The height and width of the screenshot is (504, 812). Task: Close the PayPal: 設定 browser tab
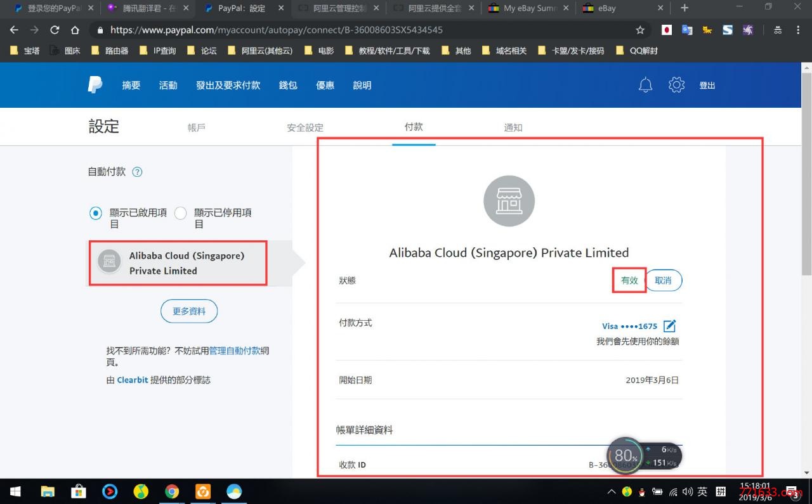click(281, 8)
